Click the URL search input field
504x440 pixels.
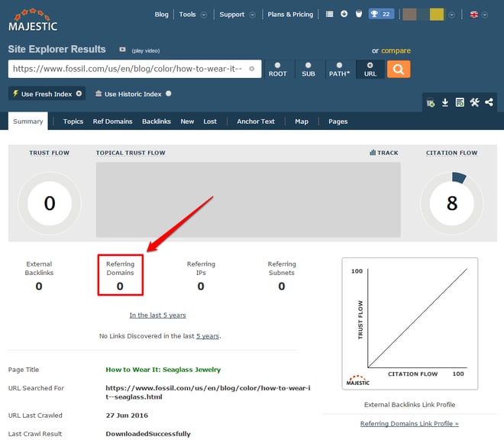tap(134, 69)
